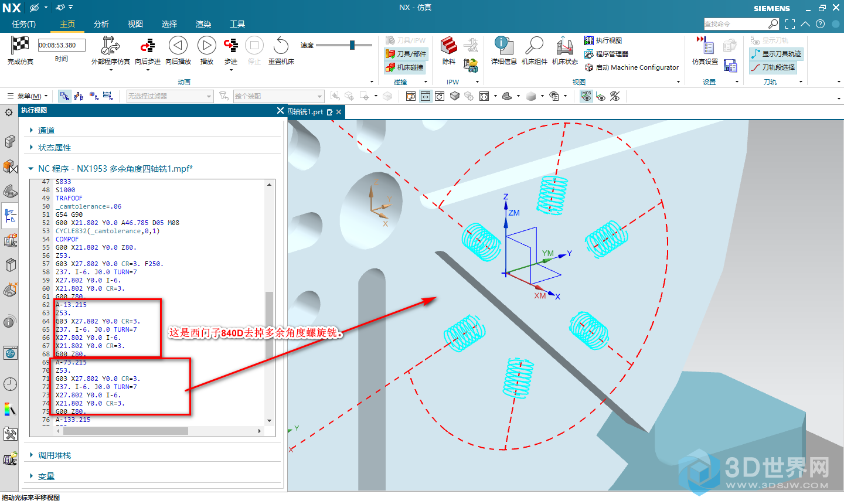Switch to 渲染 ribbon tab

coord(203,24)
